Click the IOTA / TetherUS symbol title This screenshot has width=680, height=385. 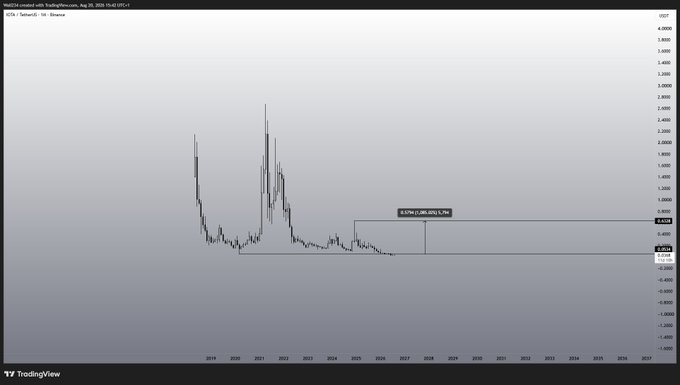click(x=36, y=15)
